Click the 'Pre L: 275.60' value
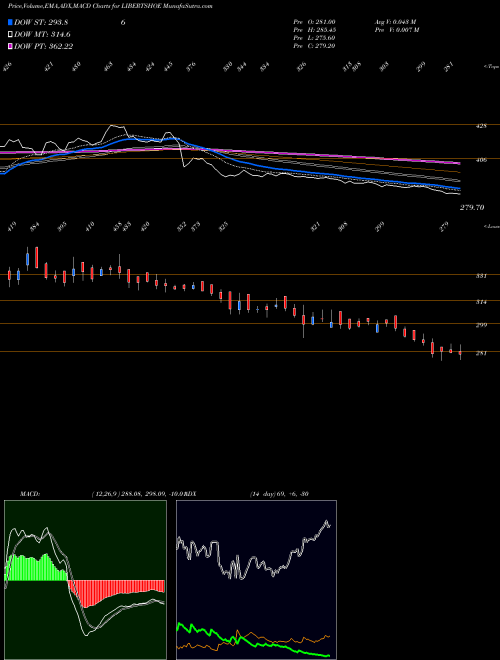The height and width of the screenshot is (660, 500). coord(314,38)
